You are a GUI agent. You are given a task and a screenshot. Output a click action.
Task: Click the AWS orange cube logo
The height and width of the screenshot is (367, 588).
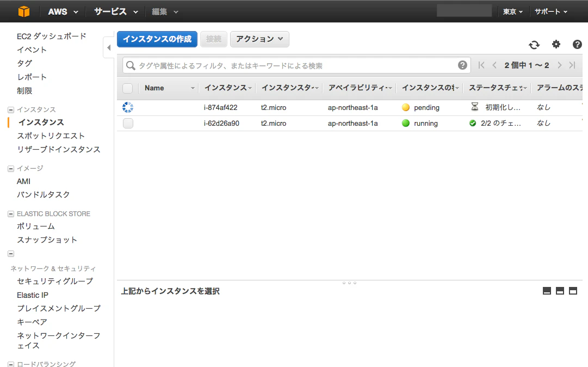(23, 11)
